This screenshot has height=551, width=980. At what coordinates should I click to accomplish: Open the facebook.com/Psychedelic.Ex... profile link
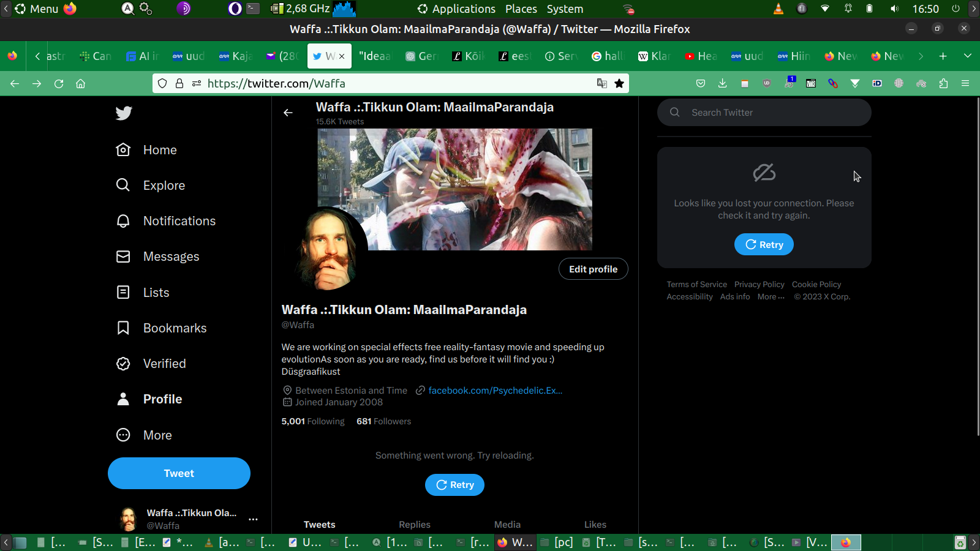496,391
